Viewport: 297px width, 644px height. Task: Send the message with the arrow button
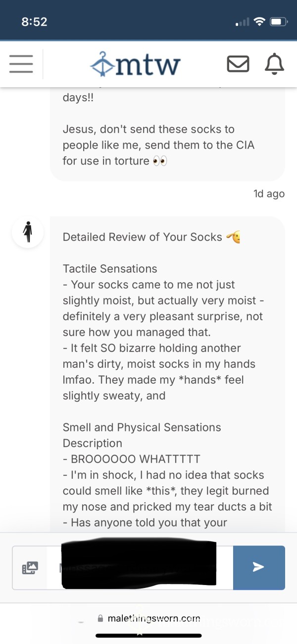[x=259, y=568]
